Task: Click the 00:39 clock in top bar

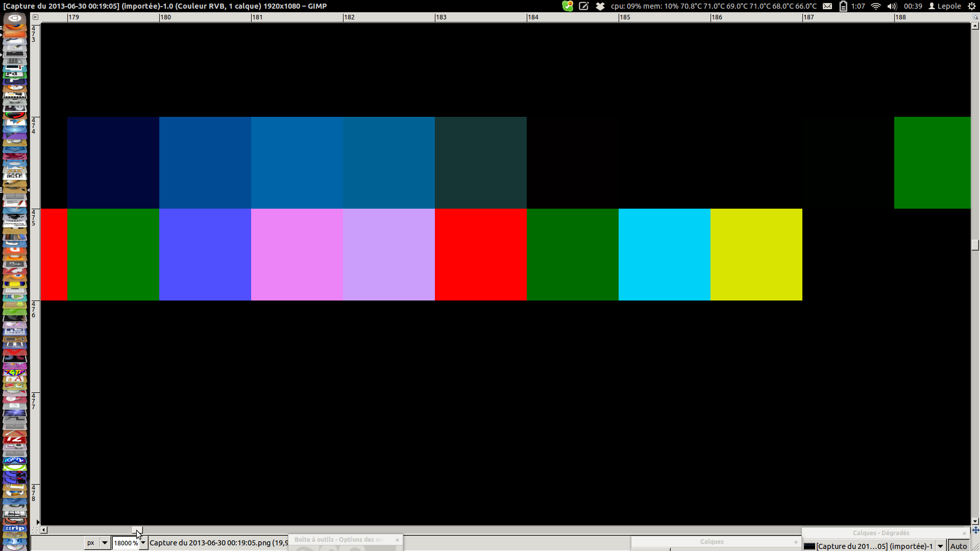Action: 913,6
